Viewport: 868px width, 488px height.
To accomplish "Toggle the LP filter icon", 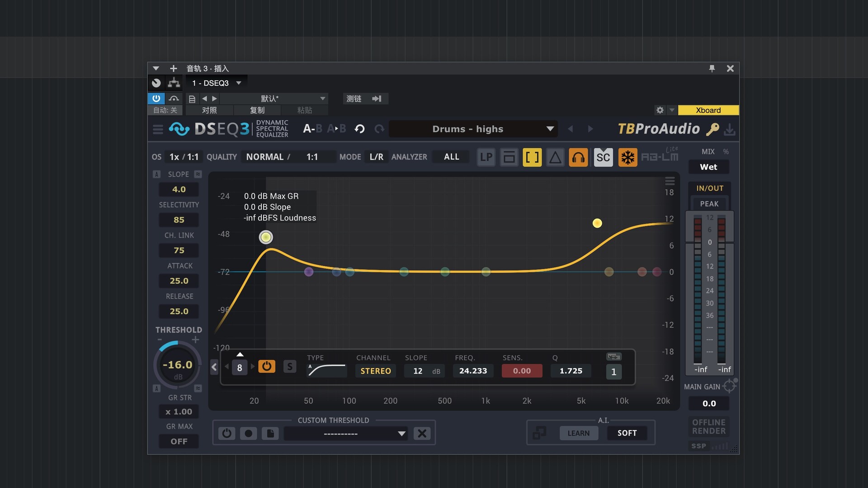I will click(x=486, y=157).
